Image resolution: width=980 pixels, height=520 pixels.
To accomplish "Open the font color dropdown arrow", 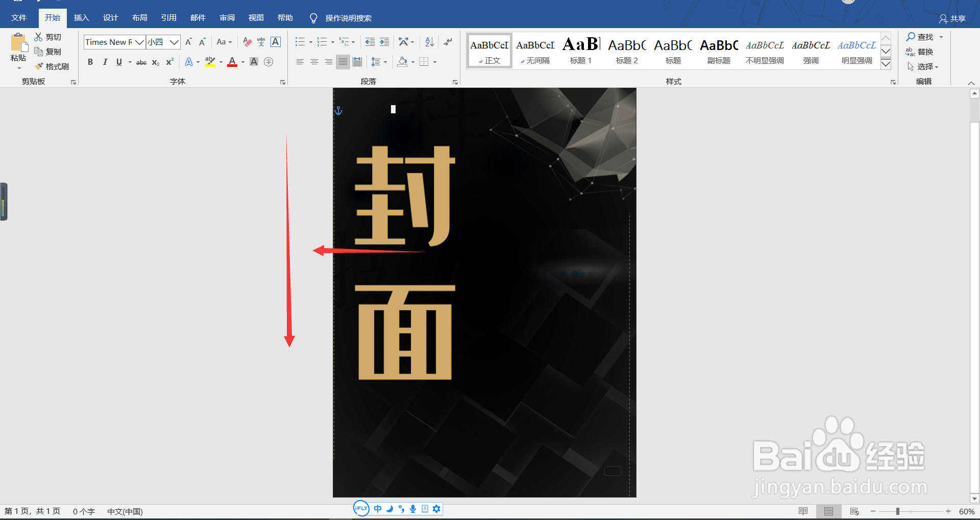I will pos(242,62).
